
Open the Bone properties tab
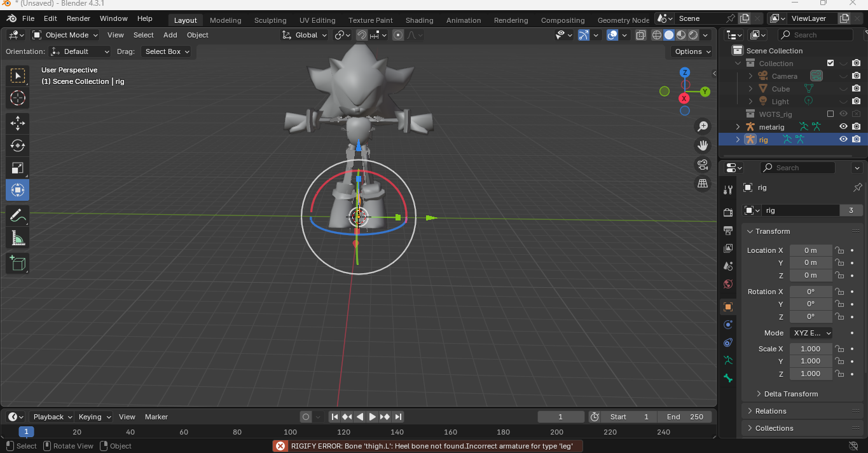(728, 379)
